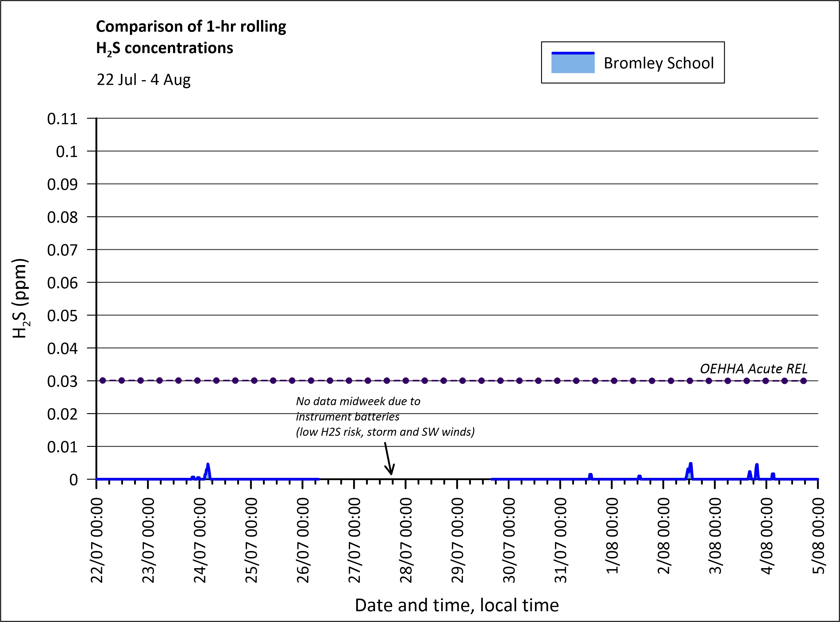The width and height of the screenshot is (840, 622).
Task: Click the 0.11 y-axis tick label
Action: point(62,119)
